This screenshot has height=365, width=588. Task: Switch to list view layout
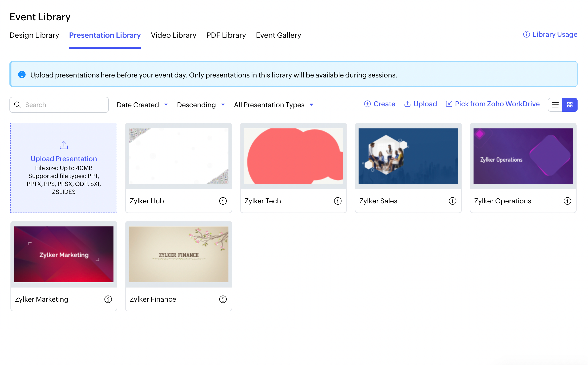pos(555,105)
